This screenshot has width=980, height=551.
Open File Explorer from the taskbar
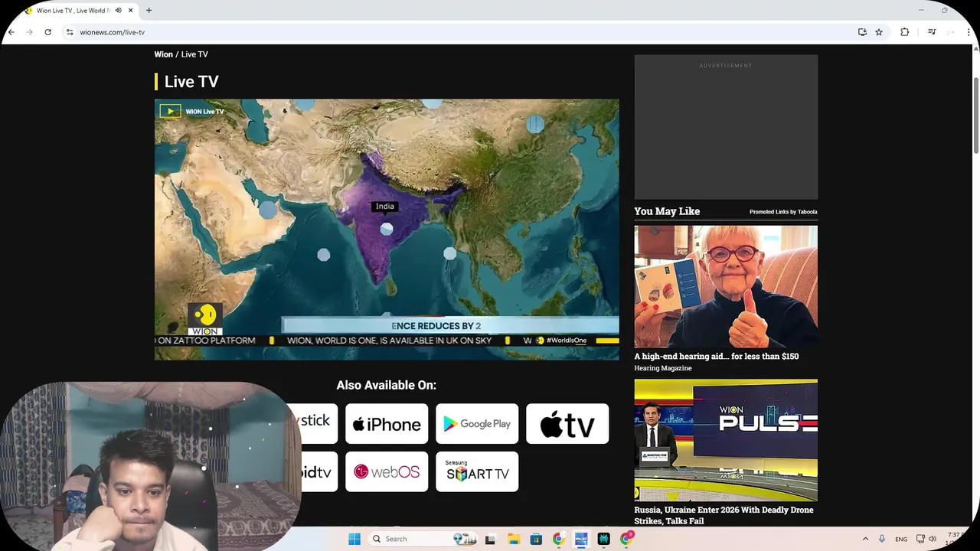coord(514,539)
